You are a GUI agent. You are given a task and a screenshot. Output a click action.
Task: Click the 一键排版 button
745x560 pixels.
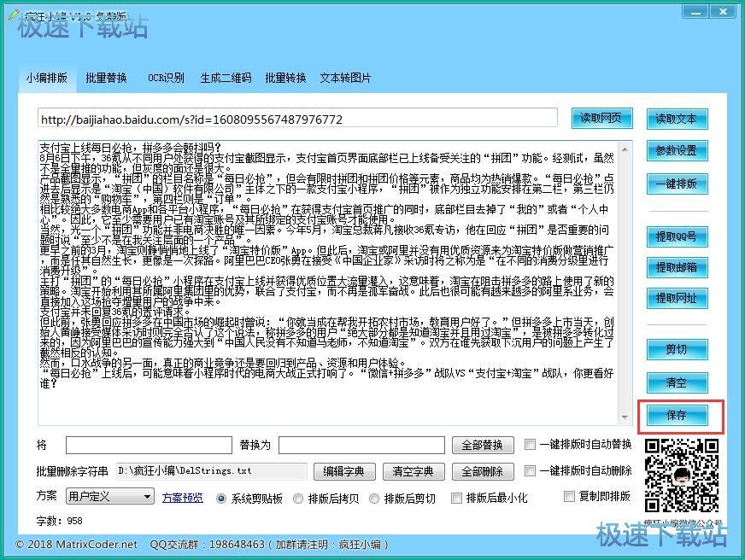tap(677, 184)
